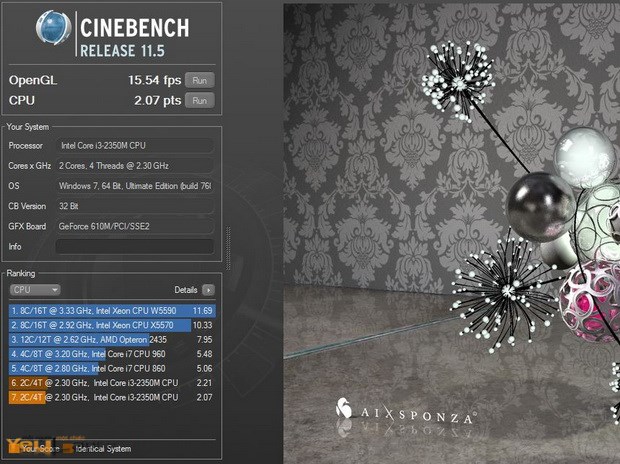Select the Xeon W5590 ranking entry
Viewport: 620px width, 464px height.
click(x=111, y=311)
